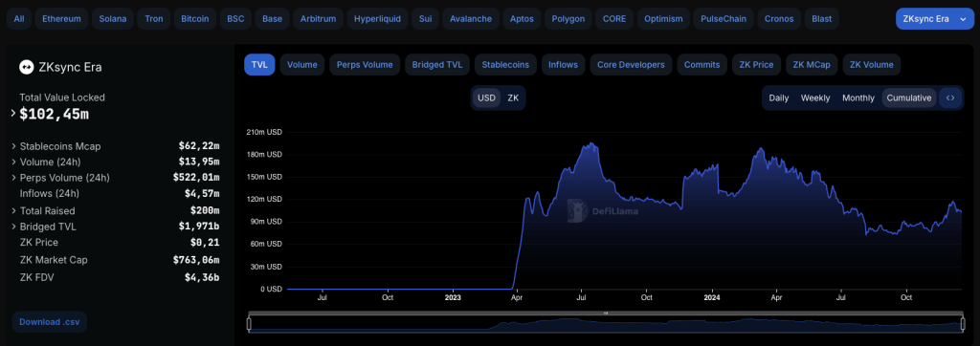Select the PulseChain chain filter
The image size is (980, 346).
coord(724,19)
